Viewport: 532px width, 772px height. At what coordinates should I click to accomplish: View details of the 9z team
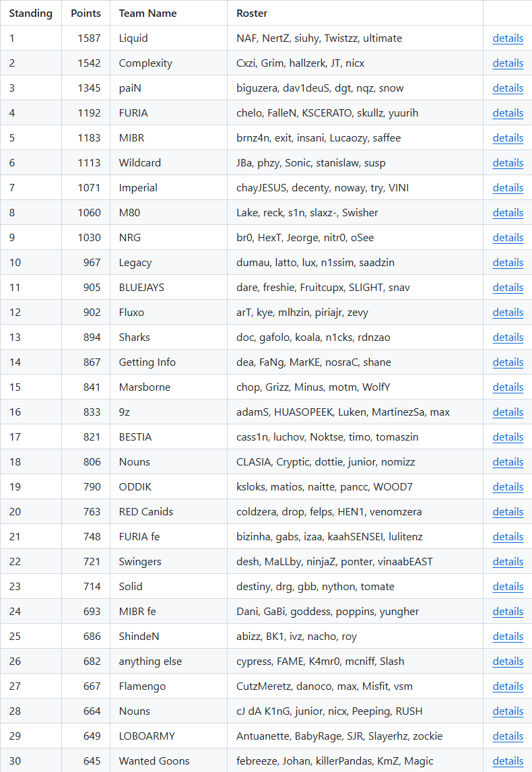pyautogui.click(x=508, y=412)
